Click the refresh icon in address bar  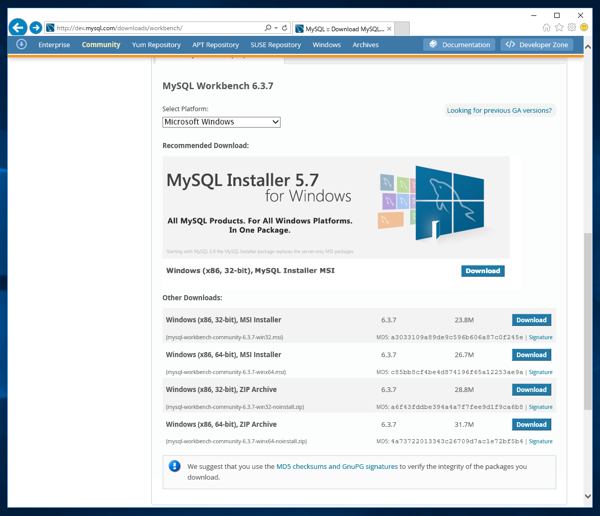pyautogui.click(x=284, y=28)
